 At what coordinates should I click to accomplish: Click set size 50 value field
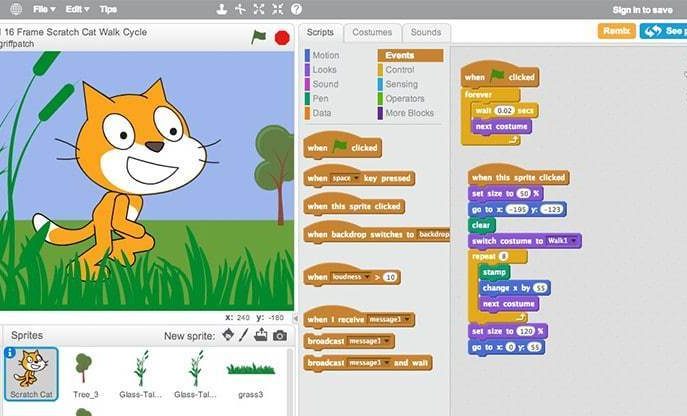[x=524, y=194]
